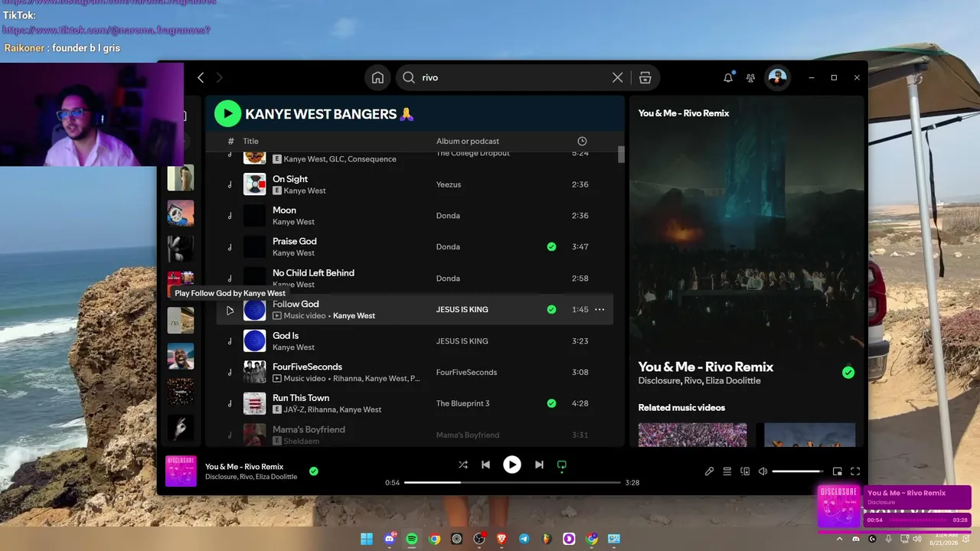Screen dimensions: 980x551
Task: Toggle saved checkmark in the right video panel
Action: point(848,373)
